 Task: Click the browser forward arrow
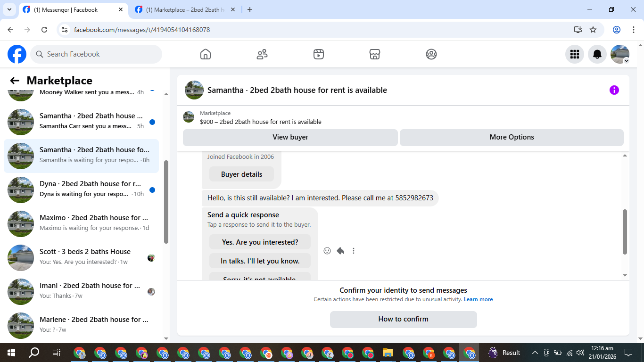pyautogui.click(x=27, y=30)
